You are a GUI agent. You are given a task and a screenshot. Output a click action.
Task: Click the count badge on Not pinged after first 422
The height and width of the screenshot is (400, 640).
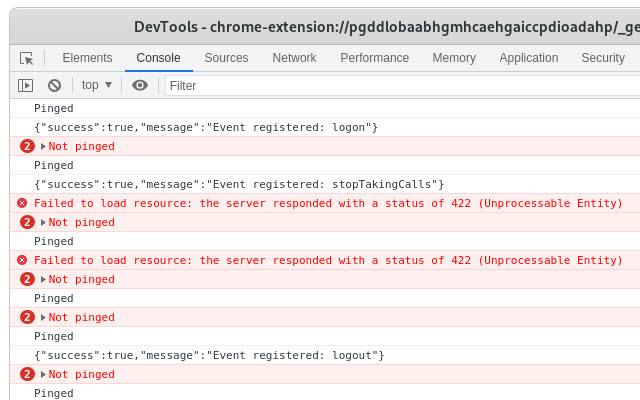(x=27, y=222)
